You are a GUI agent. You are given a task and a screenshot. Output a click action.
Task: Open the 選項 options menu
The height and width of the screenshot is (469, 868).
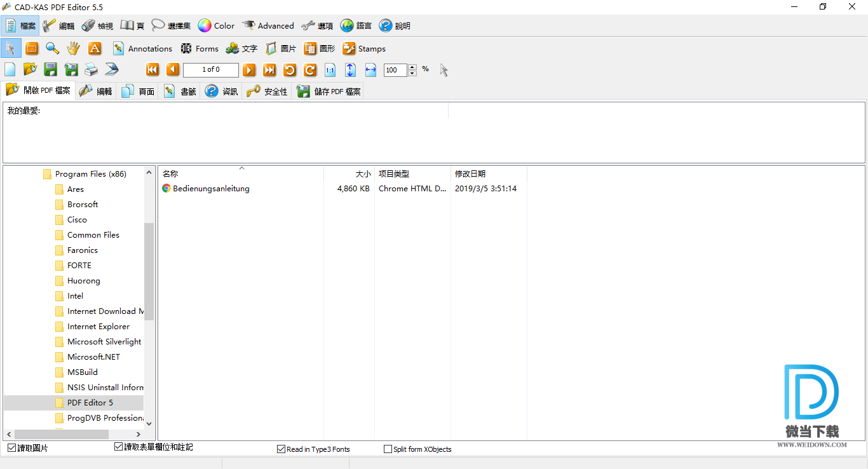tap(318, 26)
